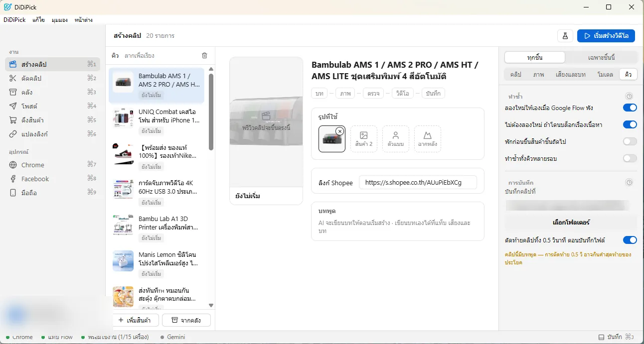Open the มุมมอง menu
The height and width of the screenshot is (344, 644).
click(x=60, y=20)
